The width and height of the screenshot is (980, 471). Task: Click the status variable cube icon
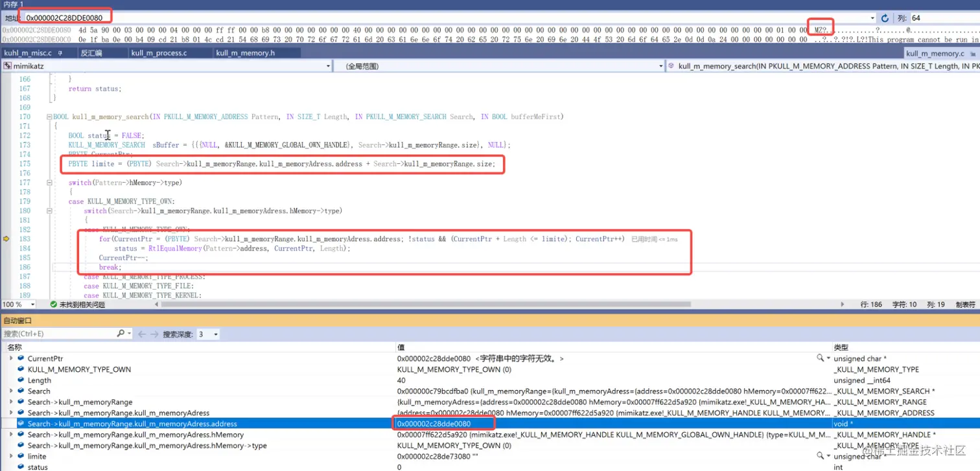point(21,467)
